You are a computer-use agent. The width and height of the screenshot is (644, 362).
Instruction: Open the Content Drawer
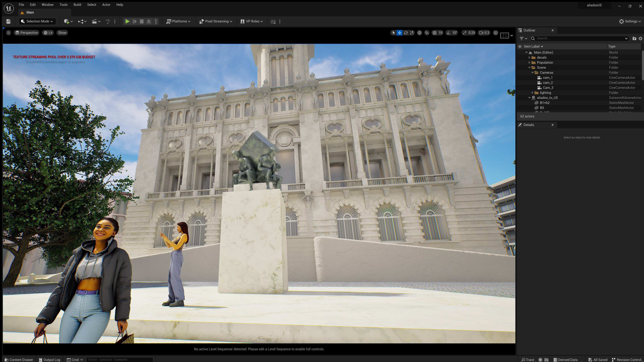click(x=19, y=359)
